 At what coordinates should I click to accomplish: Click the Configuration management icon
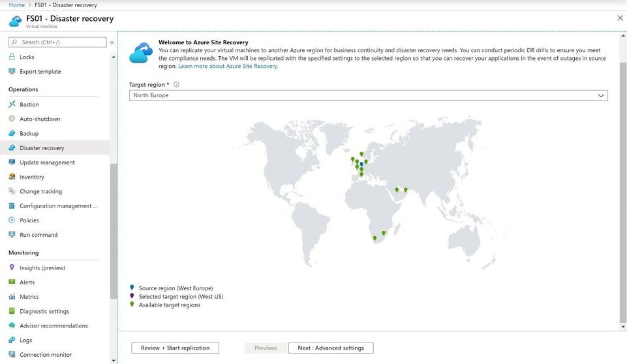(x=12, y=205)
